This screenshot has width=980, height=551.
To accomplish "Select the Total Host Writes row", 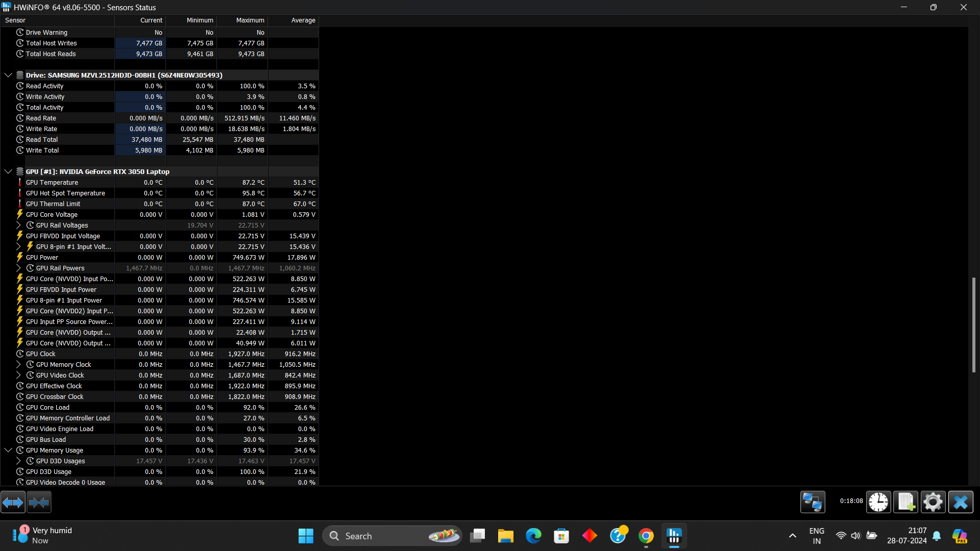I will point(159,43).
